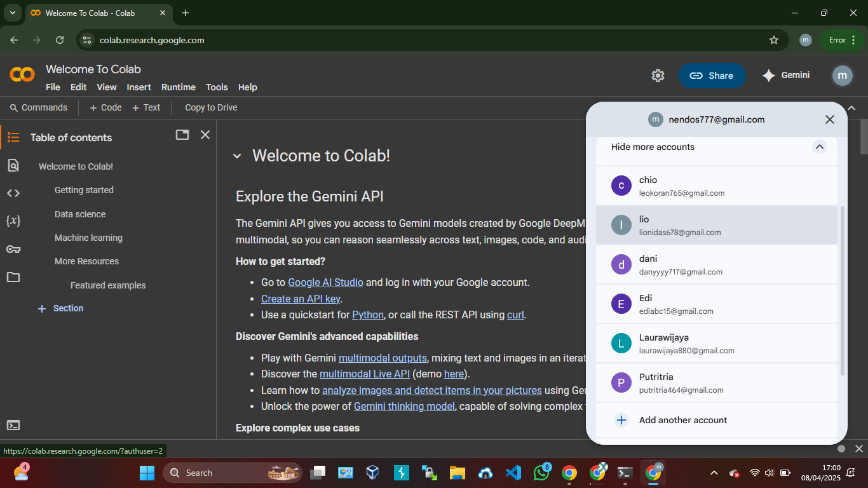
Task: Open the Terminal icon at sidebar bottom
Action: tap(13, 425)
